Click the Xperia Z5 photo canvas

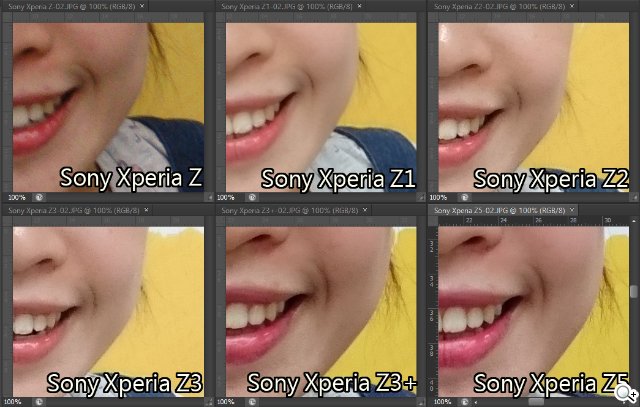point(533,312)
